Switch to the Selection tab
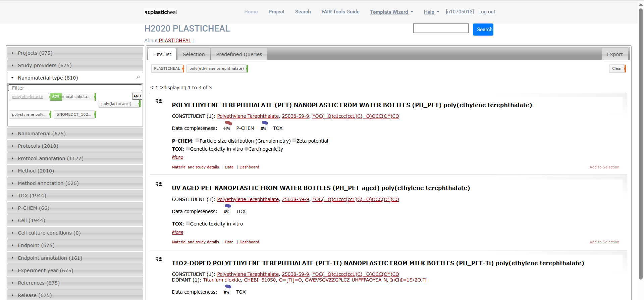The height and width of the screenshot is (300, 644). (x=194, y=54)
